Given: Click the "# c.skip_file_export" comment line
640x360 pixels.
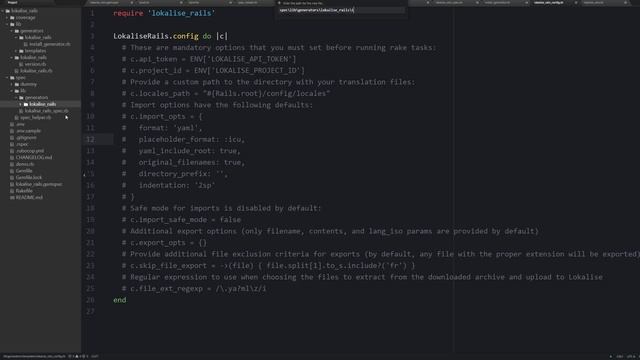Looking at the screenshot, I should pos(268,266).
